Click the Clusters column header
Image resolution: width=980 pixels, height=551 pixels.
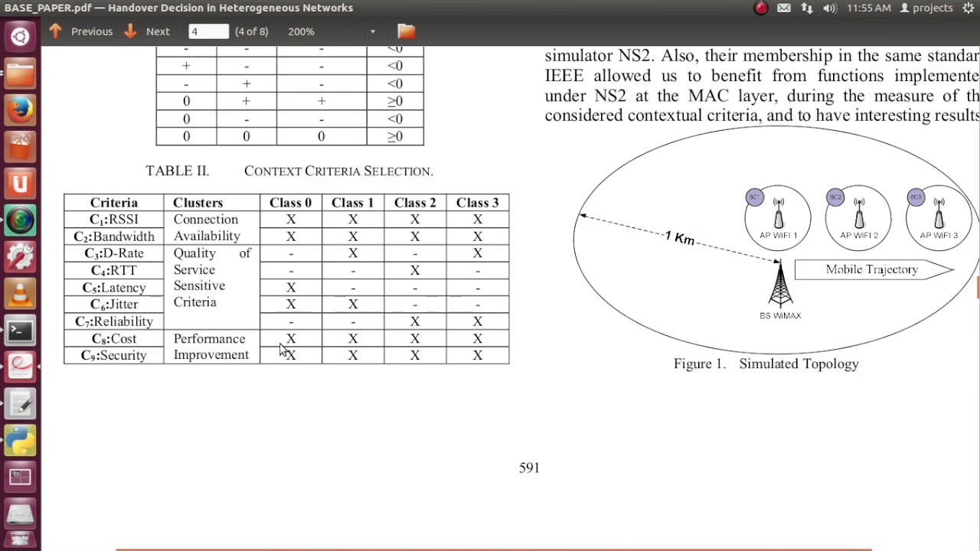198,203
